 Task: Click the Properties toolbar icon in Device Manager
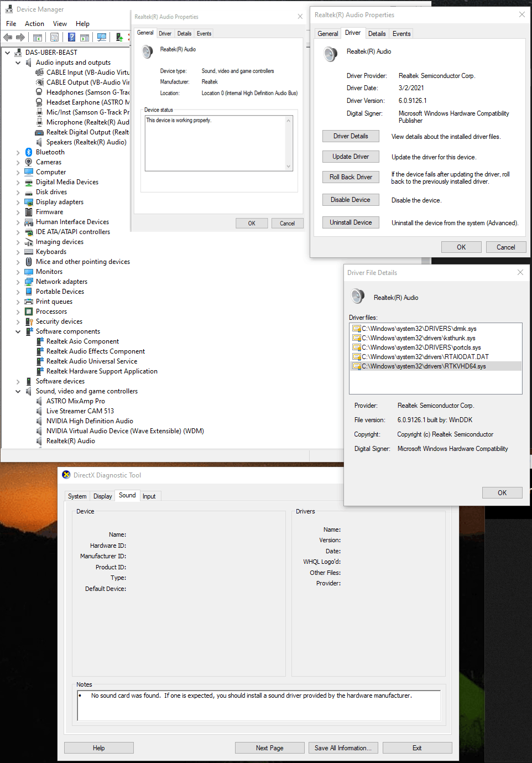tap(54, 38)
